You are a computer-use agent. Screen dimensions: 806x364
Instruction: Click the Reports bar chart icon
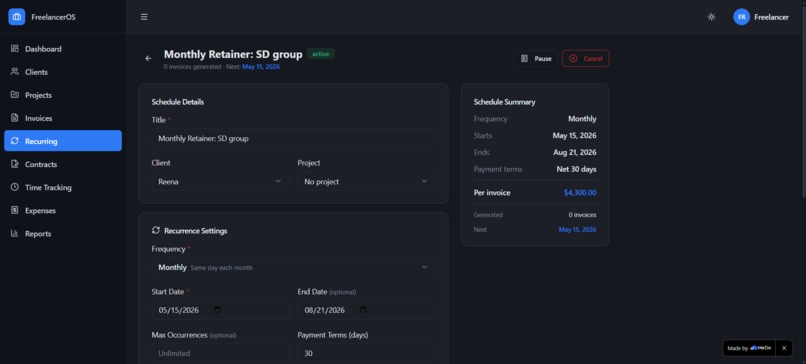coord(14,233)
